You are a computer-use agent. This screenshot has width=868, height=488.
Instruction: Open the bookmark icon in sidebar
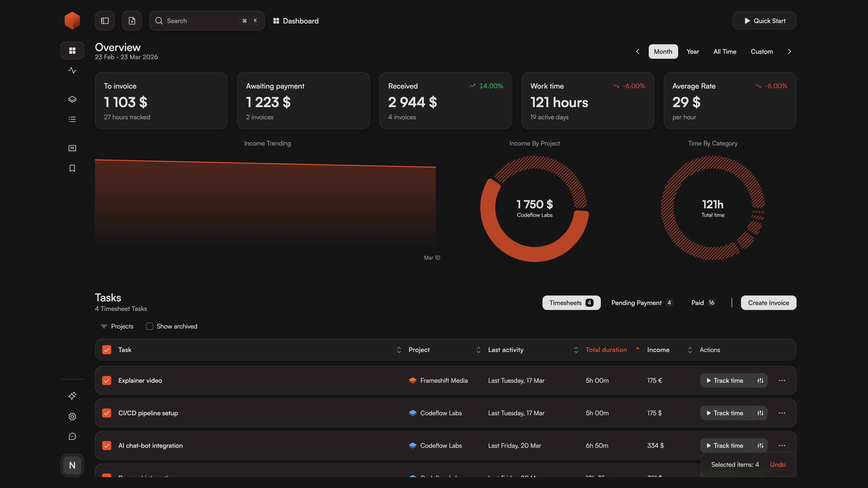(x=72, y=168)
